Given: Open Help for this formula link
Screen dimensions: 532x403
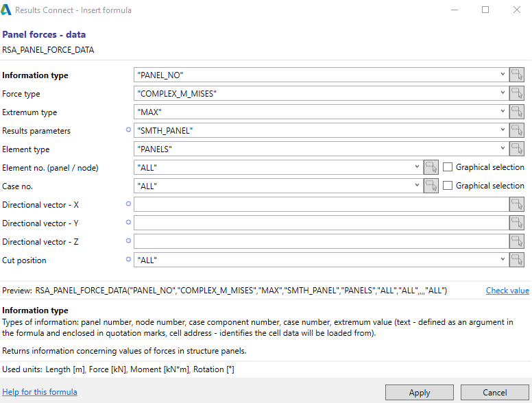Looking at the screenshot, I should 40,392.
